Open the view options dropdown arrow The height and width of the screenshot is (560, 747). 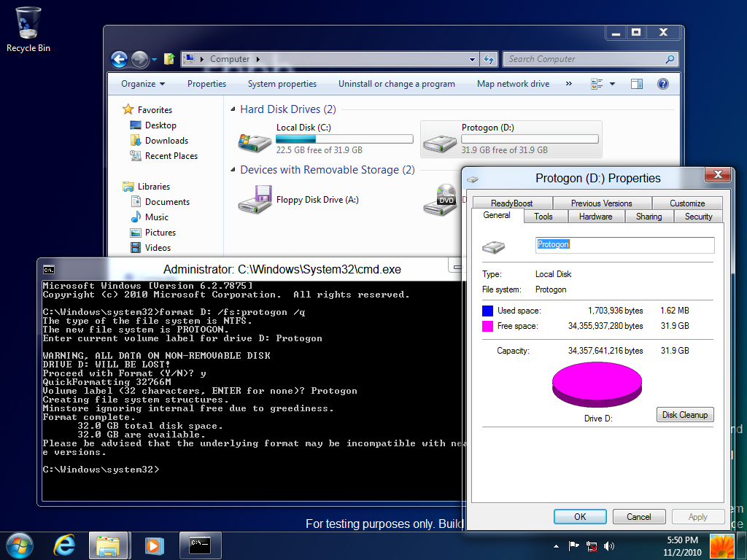click(612, 84)
